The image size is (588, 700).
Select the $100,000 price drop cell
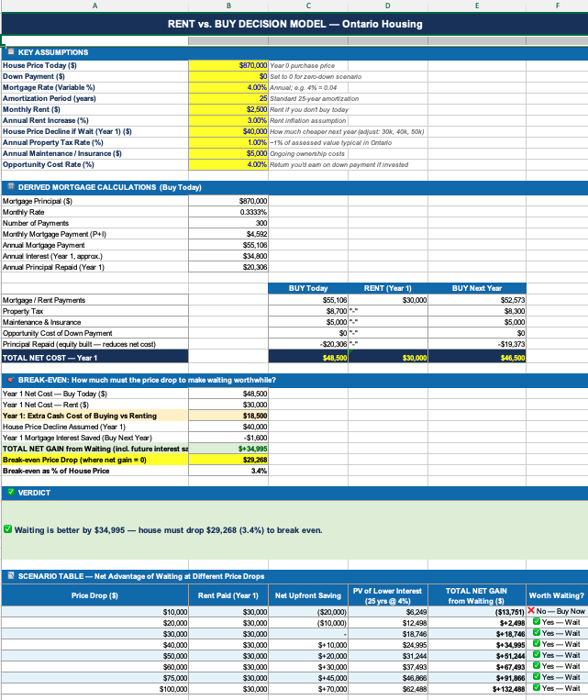94,689
